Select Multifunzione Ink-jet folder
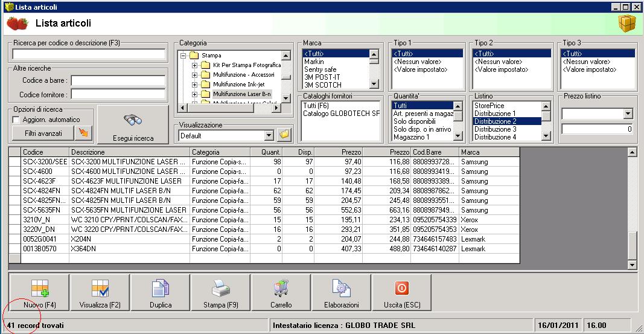This screenshot has width=644, height=334. point(238,84)
